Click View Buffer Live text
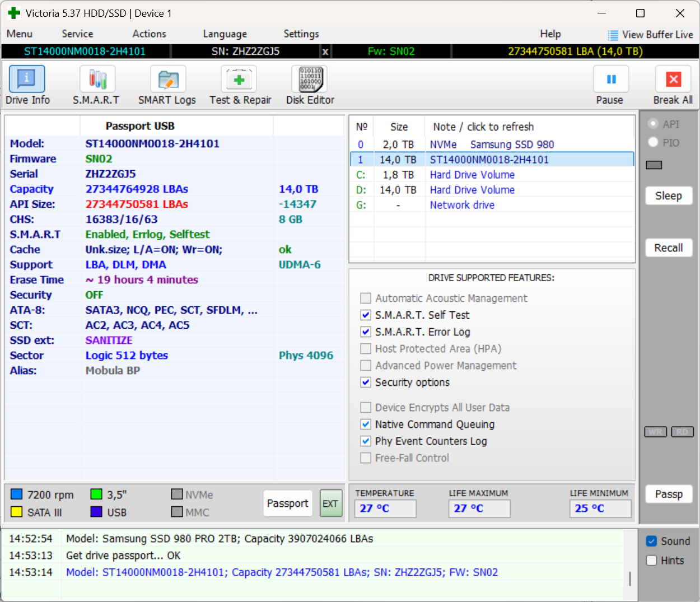The width and height of the screenshot is (700, 602). 657,35
